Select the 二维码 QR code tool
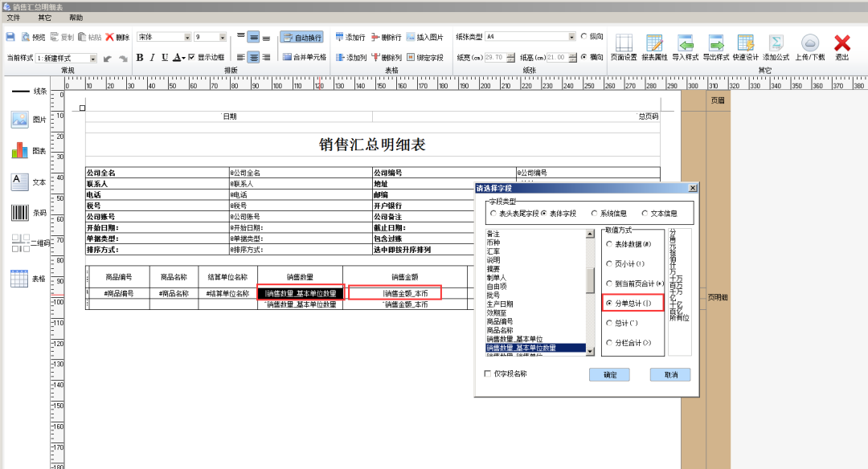The height and width of the screenshot is (469, 868). point(20,243)
